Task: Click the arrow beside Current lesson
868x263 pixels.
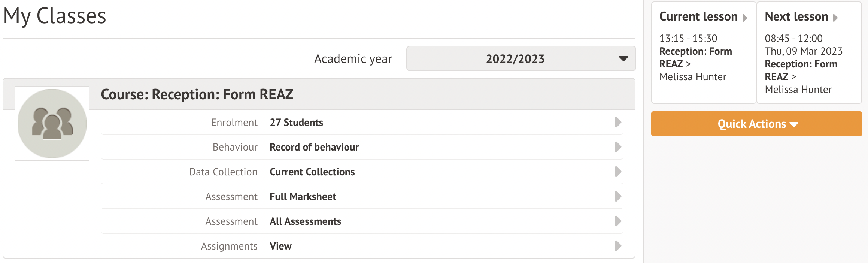Action: pos(745,18)
